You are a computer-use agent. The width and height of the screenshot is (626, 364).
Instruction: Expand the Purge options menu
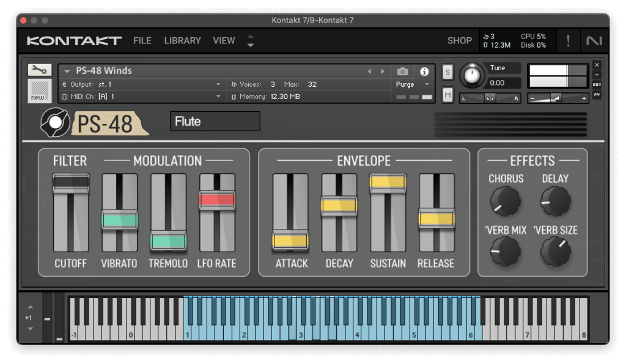click(x=426, y=86)
